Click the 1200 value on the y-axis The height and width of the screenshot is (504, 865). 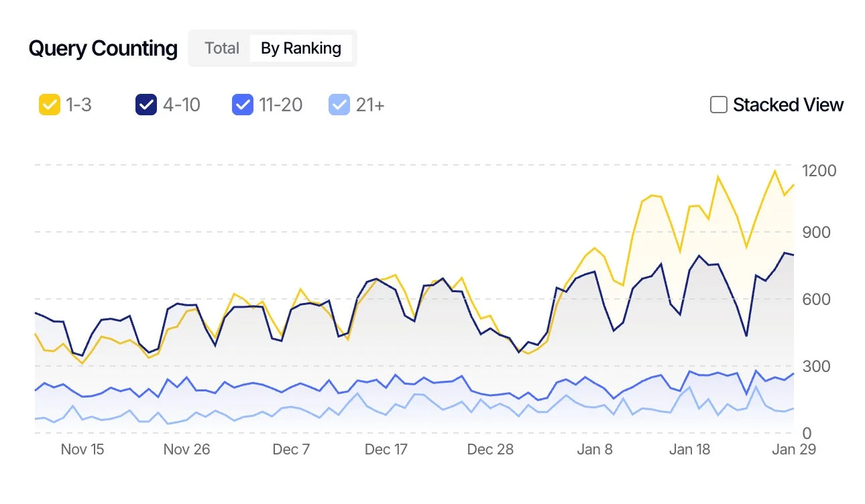[x=819, y=170]
